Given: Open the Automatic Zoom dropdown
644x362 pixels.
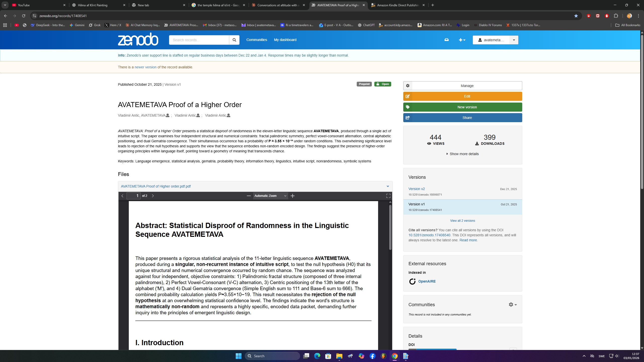Looking at the screenshot, I should pos(270,196).
